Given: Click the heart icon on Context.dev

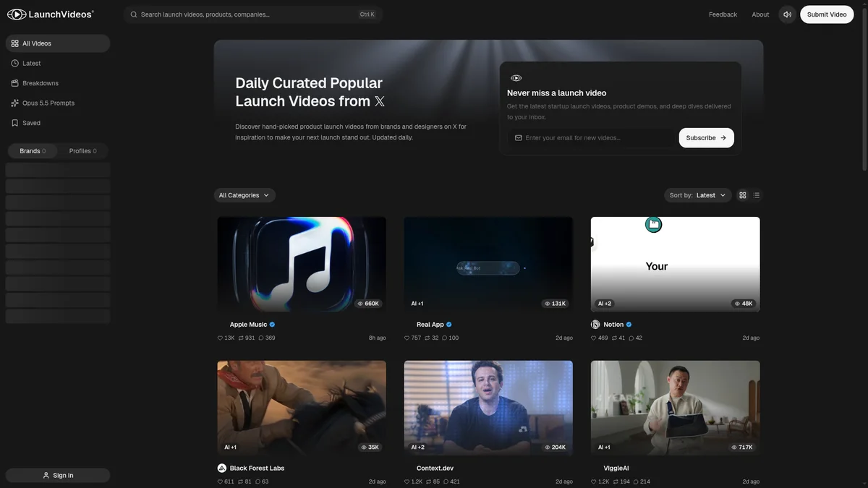Looking at the screenshot, I should (407, 481).
